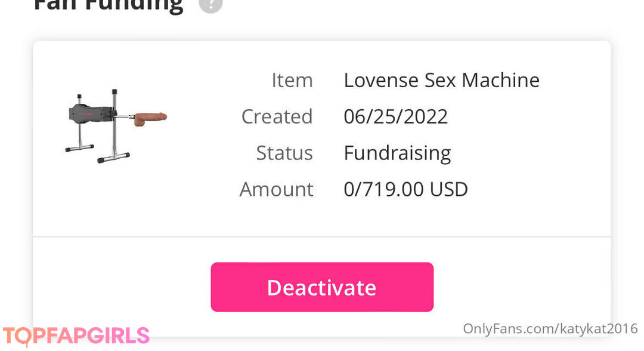Viewport: 644px width, 351px height.
Task: Open the product thumbnail image
Action: [x=116, y=125]
